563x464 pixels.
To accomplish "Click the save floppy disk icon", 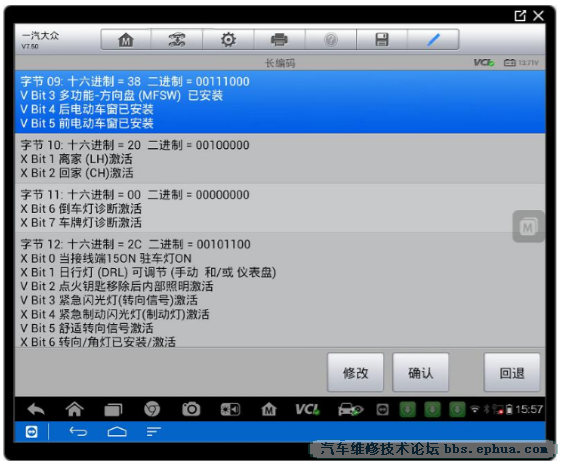I will (x=382, y=40).
